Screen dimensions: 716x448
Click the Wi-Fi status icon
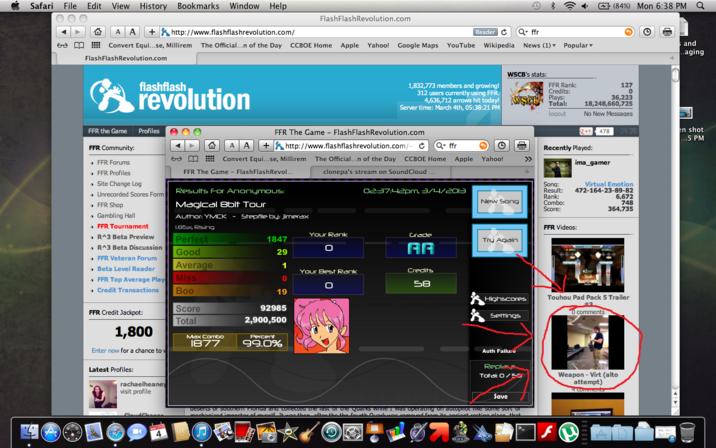(x=569, y=6)
